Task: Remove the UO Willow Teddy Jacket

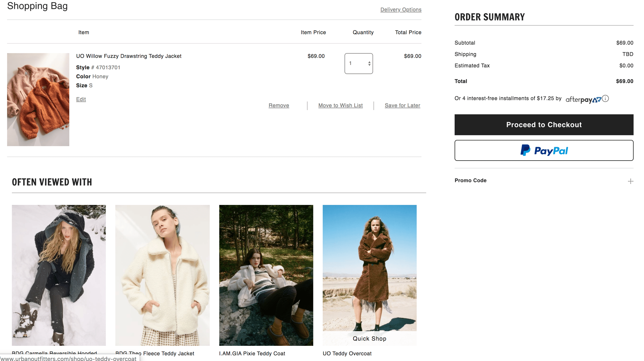Action: [x=278, y=105]
